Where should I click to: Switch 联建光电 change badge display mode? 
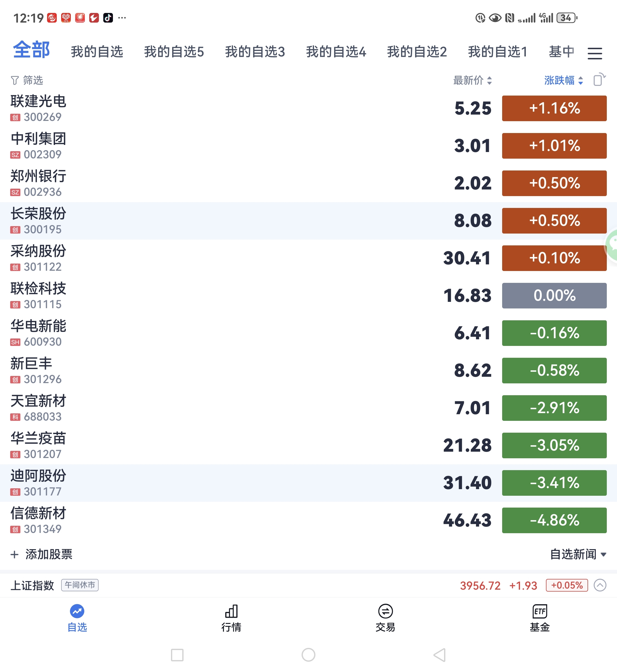click(554, 109)
